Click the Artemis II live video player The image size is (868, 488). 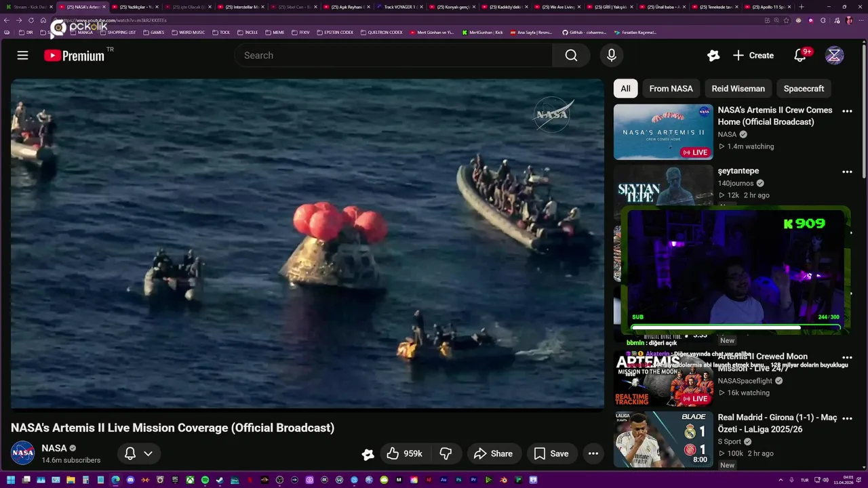[307, 243]
